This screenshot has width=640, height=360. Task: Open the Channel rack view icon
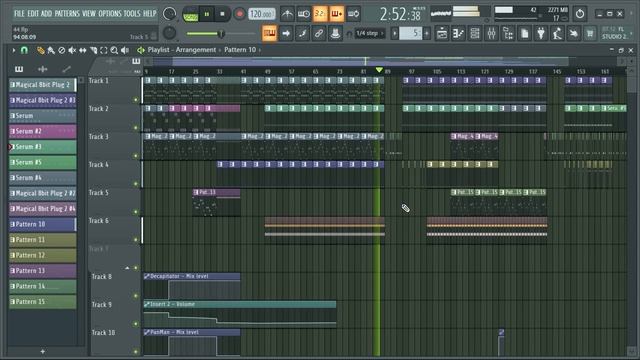[x=475, y=33]
